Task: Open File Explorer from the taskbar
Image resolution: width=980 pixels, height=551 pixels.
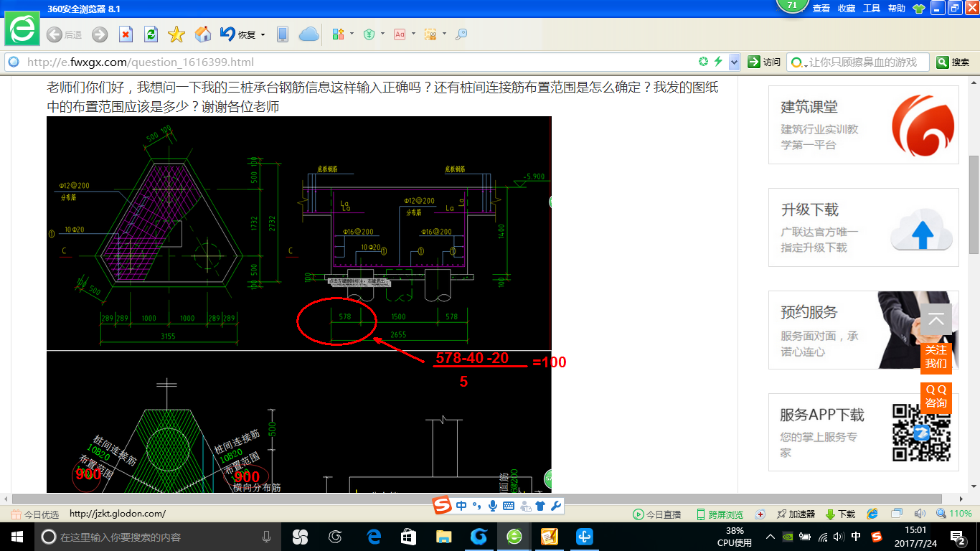Action: (444, 537)
